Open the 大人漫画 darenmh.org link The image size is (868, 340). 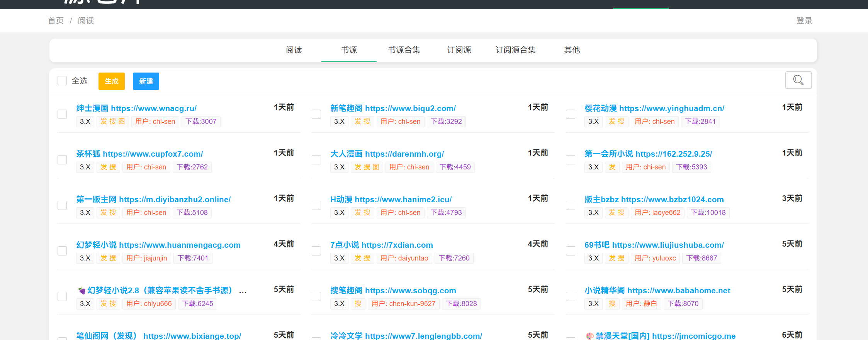point(387,154)
